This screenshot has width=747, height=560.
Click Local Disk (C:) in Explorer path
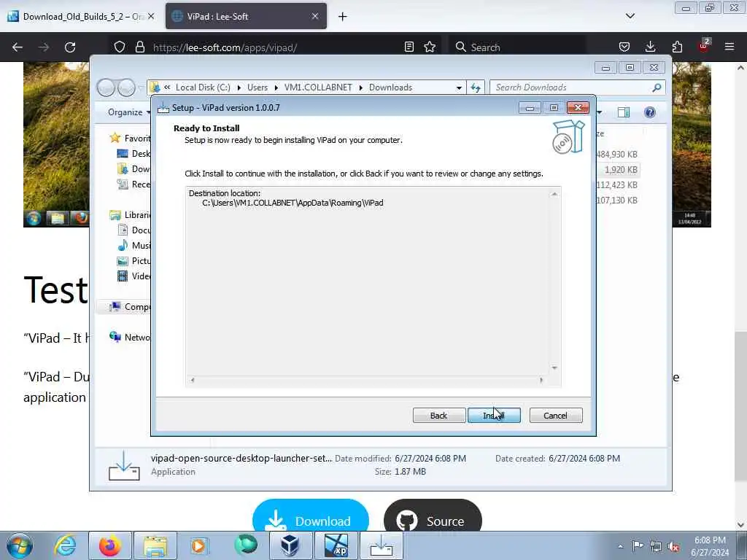[x=203, y=87]
